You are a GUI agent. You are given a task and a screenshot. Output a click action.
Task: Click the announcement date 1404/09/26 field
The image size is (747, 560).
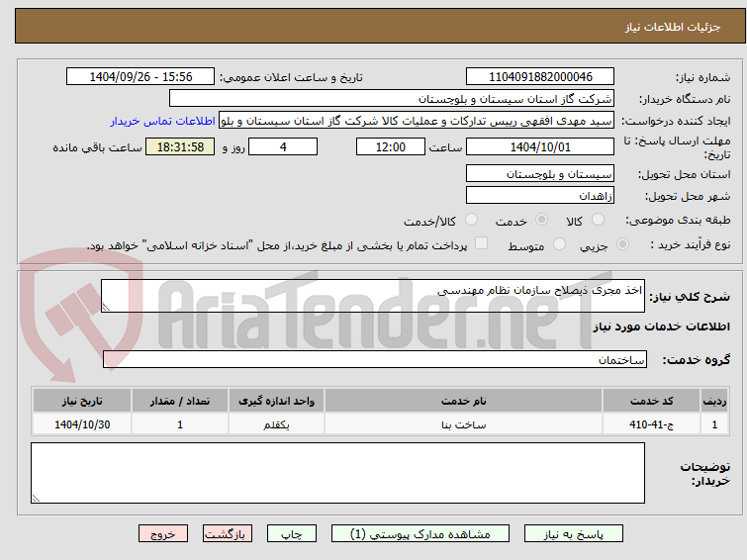pyautogui.click(x=140, y=77)
